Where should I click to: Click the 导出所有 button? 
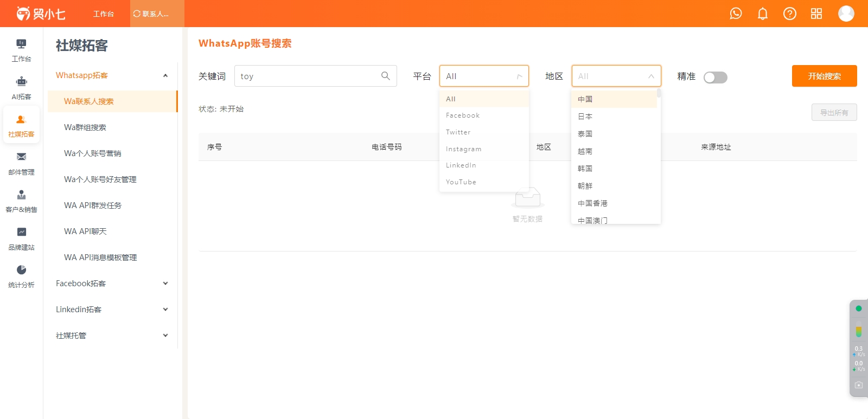[x=834, y=112]
